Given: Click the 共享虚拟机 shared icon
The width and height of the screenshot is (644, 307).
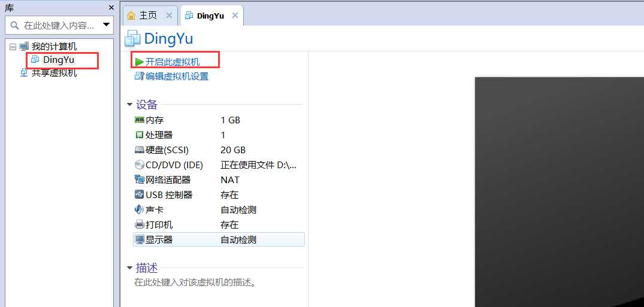Looking at the screenshot, I should (24, 73).
